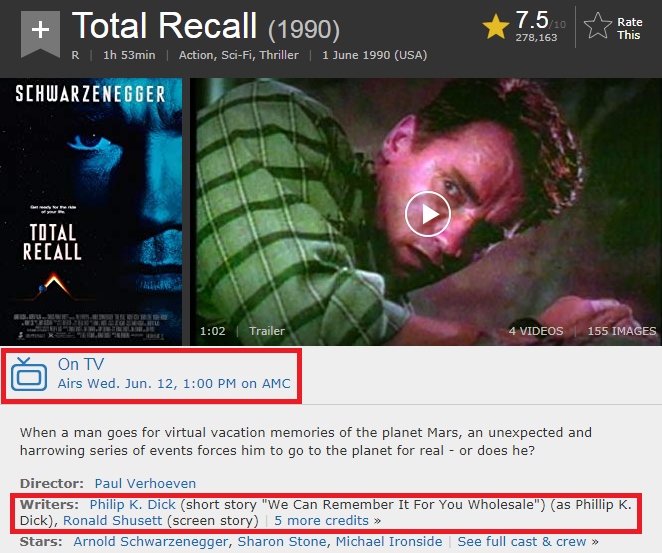Open Sharon Stone's page

point(282,541)
